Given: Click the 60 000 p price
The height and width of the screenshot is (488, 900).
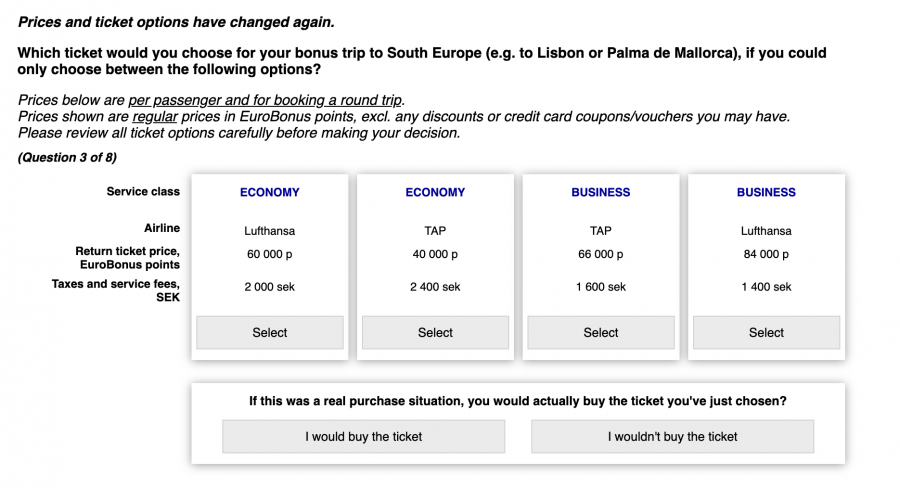Looking at the screenshot, I should point(269,255).
